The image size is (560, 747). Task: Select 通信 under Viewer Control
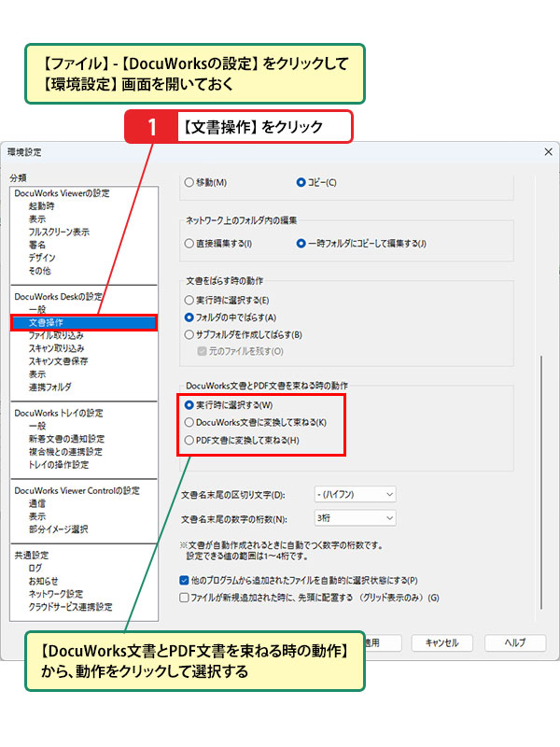pos(37,503)
